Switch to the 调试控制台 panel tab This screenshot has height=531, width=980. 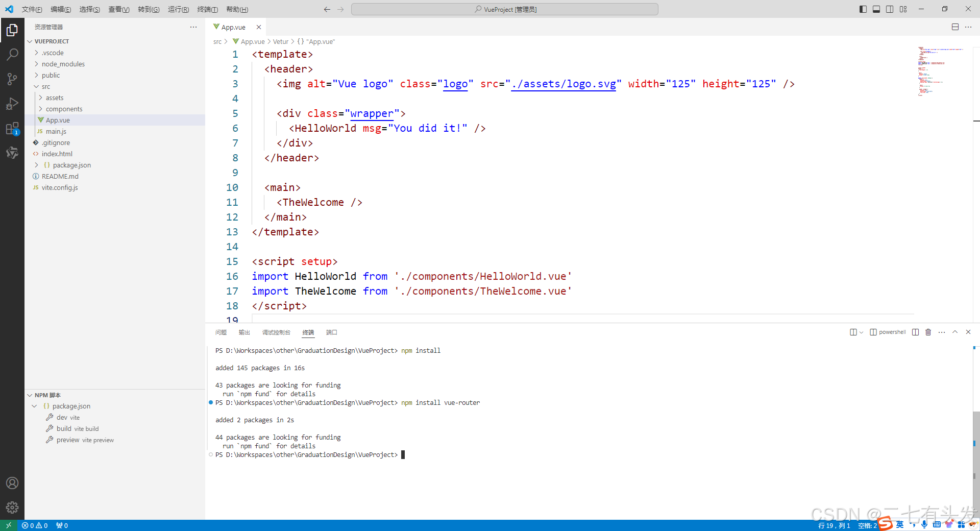tap(276, 332)
